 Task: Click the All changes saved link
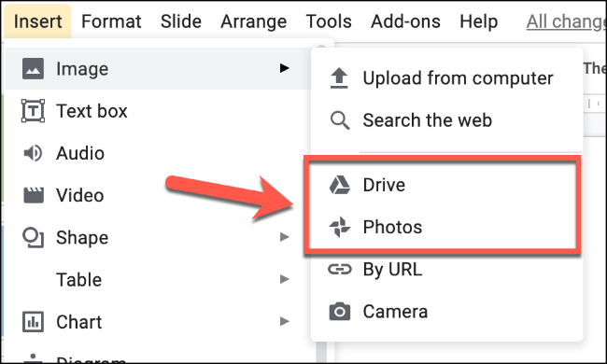click(x=566, y=21)
